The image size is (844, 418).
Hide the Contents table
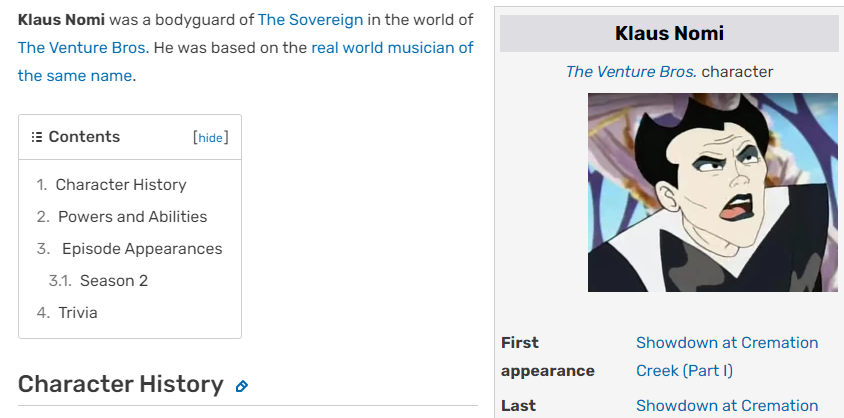point(210,138)
